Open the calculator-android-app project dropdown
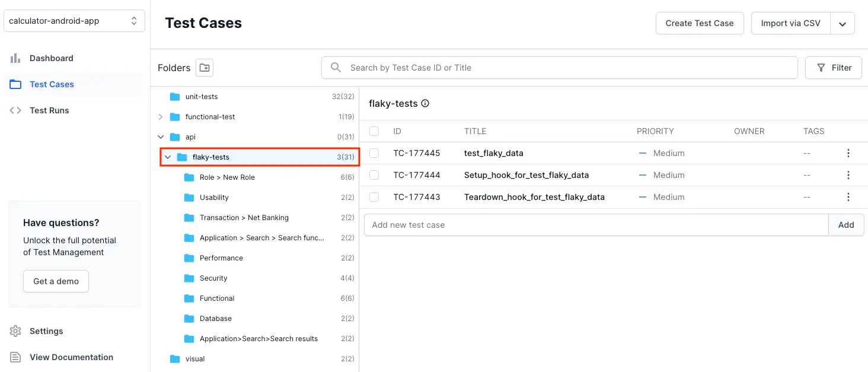The height and width of the screenshot is (372, 868). pyautogui.click(x=74, y=21)
